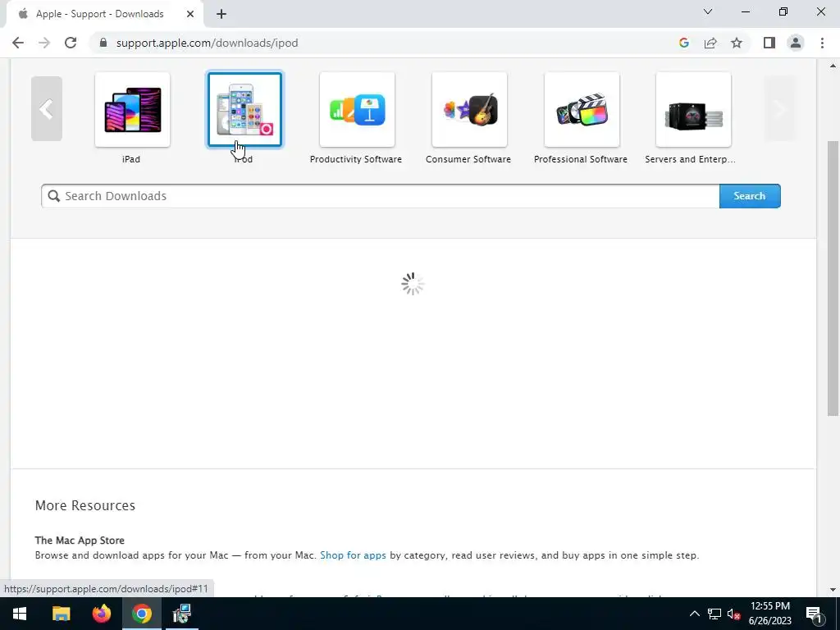The image size is (840, 630).
Task: Open the tab search dropdown chevron
Action: (708, 11)
